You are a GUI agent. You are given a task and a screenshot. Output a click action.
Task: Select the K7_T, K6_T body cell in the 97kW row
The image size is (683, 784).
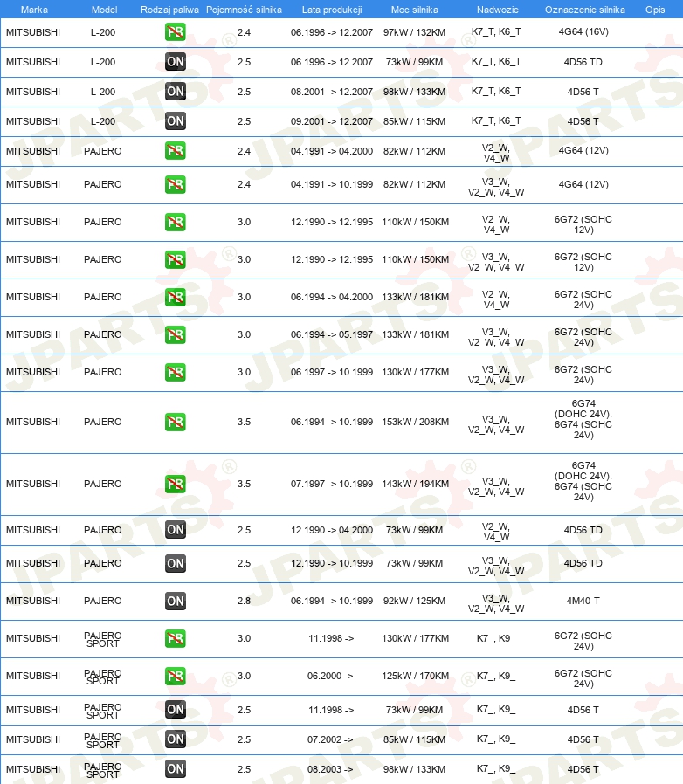coord(496,32)
